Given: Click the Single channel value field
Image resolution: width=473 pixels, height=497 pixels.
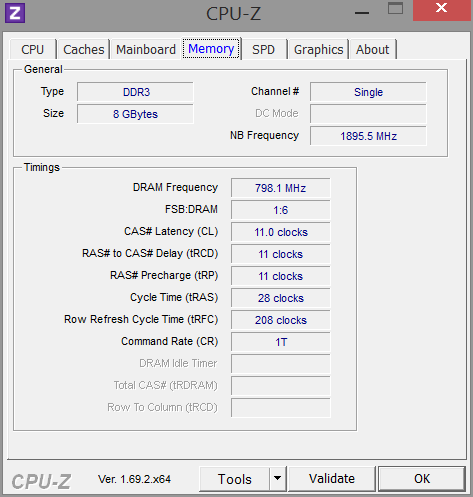Looking at the screenshot, I should (x=368, y=92).
